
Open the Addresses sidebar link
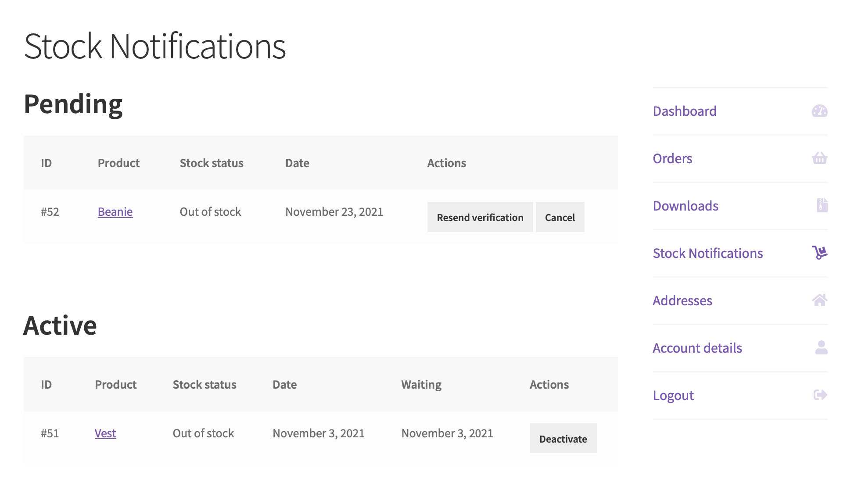pos(682,300)
